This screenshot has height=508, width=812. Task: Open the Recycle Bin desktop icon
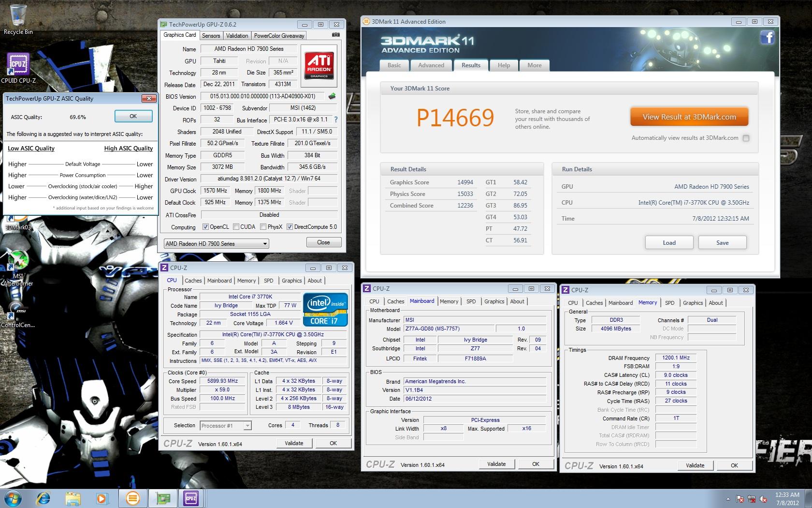pyautogui.click(x=18, y=19)
